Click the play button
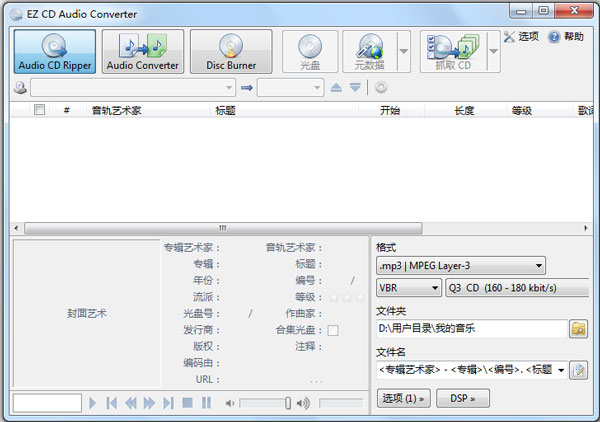This screenshot has height=422, width=600. [92, 403]
